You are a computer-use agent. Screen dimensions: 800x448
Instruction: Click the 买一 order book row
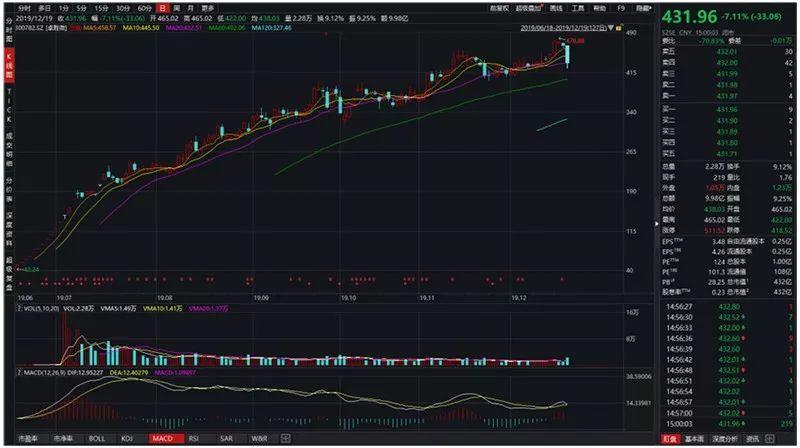tap(728, 109)
